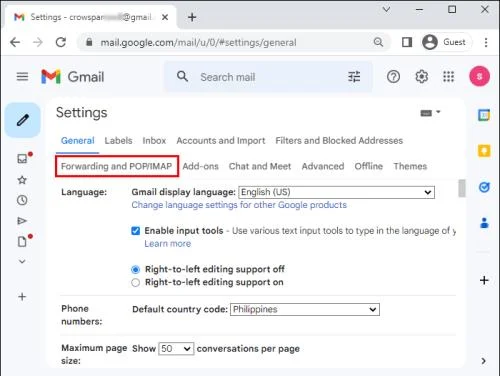The image size is (500, 376).
Task: Click the search magnifier icon in Gmail
Action: pyautogui.click(x=182, y=76)
